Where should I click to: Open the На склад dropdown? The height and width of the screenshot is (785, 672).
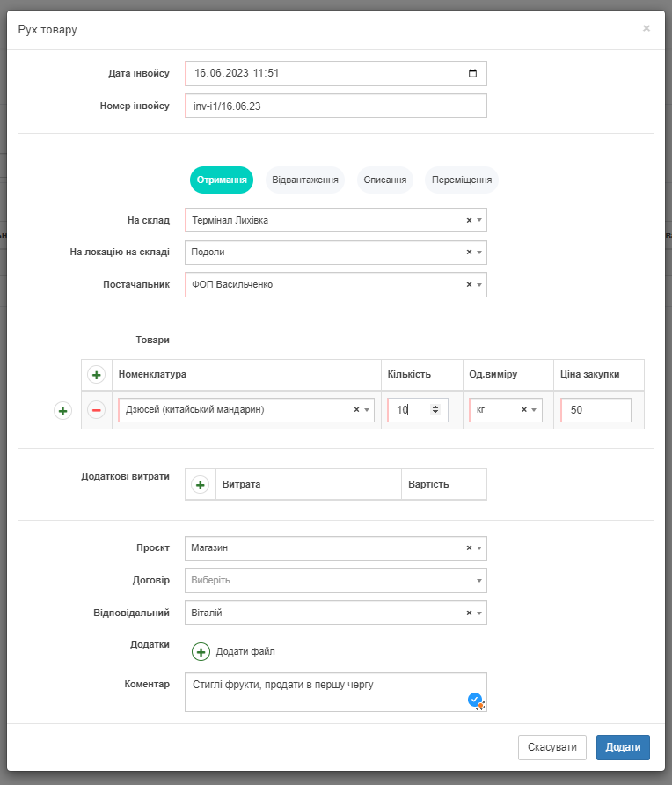[479, 220]
